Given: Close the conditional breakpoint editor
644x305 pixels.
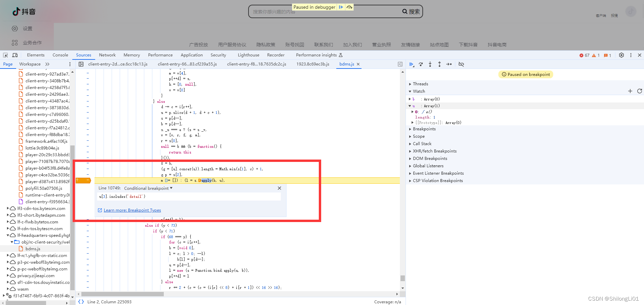Looking at the screenshot, I should point(279,188).
